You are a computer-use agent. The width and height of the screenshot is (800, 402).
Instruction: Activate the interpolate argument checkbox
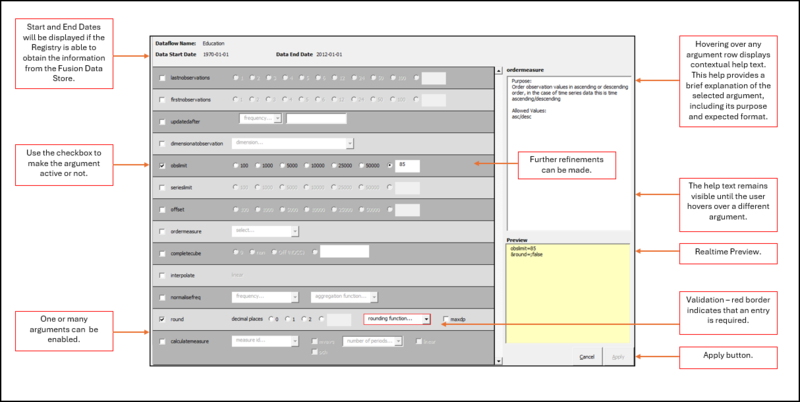pos(164,275)
